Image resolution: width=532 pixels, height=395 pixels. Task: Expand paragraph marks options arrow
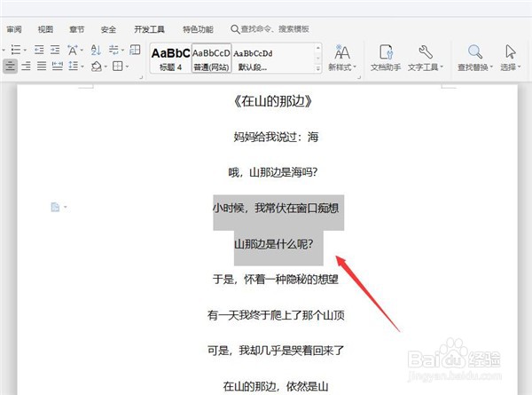click(x=122, y=51)
